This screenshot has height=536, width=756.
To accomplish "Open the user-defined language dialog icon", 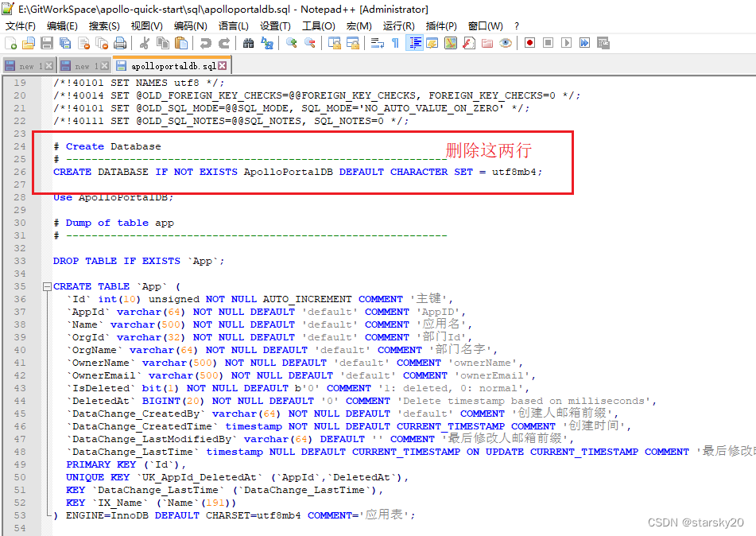I will click(432, 44).
